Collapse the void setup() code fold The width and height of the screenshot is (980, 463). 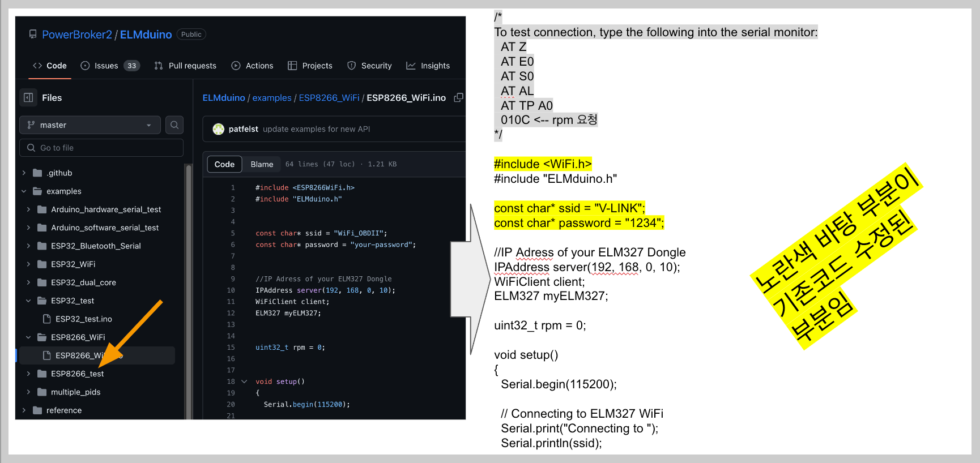tap(244, 381)
